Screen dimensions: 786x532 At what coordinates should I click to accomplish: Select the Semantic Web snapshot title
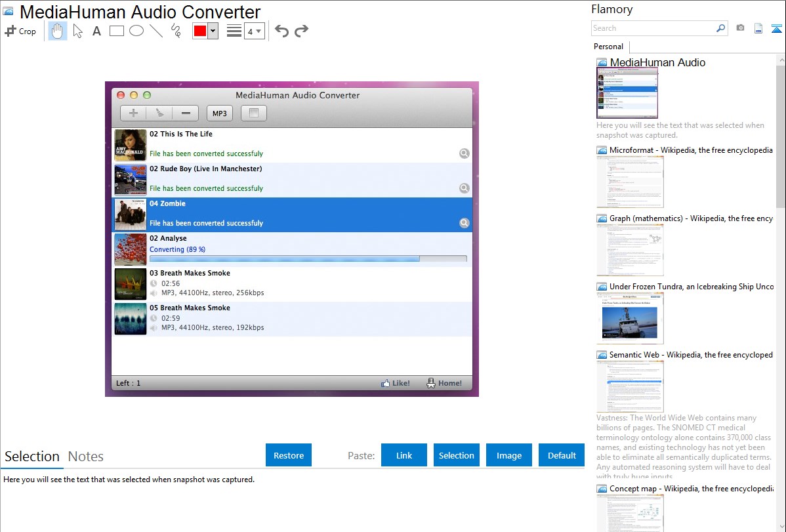point(692,355)
